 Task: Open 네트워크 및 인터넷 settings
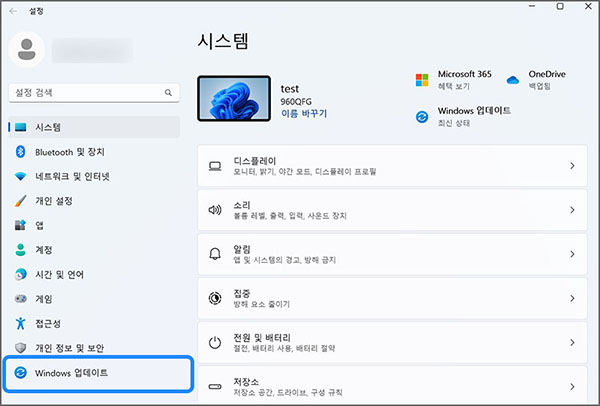94,176
